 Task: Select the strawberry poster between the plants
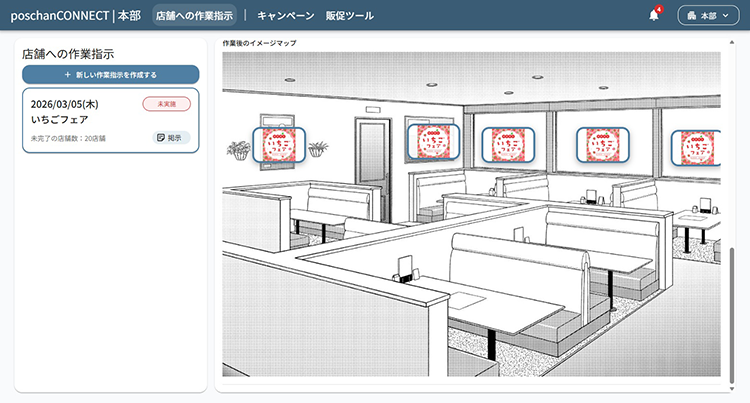click(278, 146)
